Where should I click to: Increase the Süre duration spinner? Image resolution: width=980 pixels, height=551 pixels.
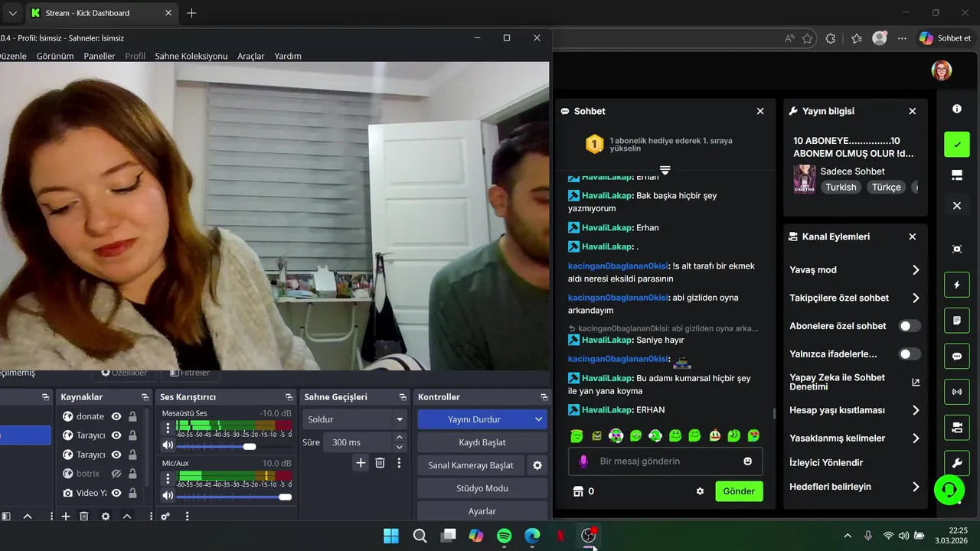[399, 438]
